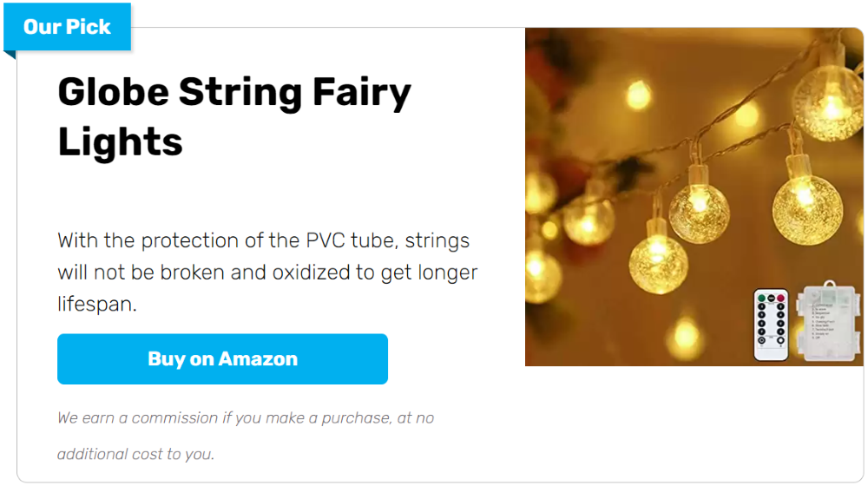This screenshot has height=486, width=868.
Task: Click the white remote control in the photo
Action: point(771,325)
